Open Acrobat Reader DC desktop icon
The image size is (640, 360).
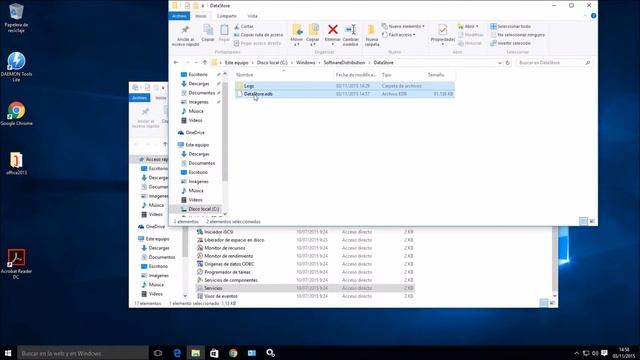16,264
